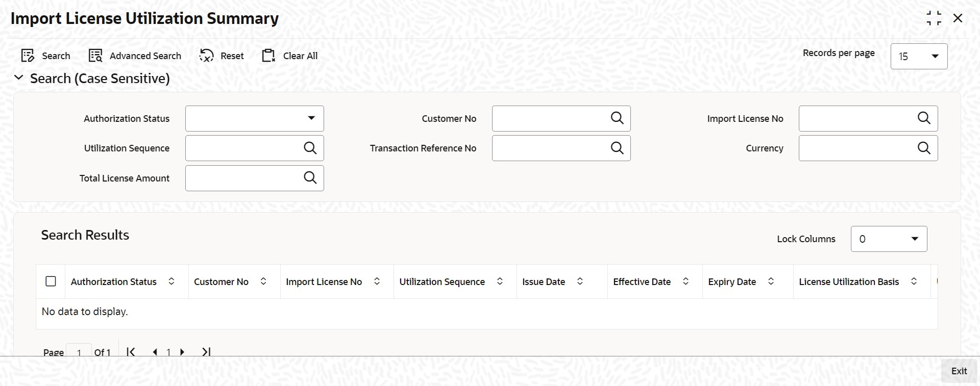Click the page number input box
980x386 pixels.
click(x=79, y=352)
